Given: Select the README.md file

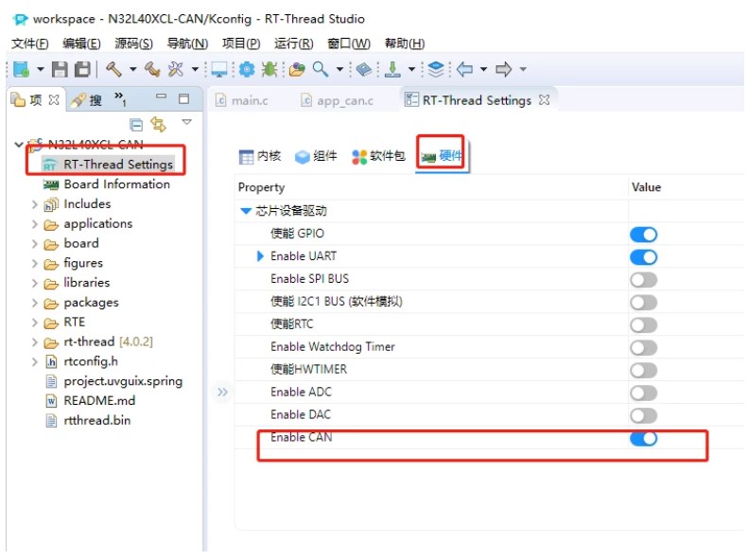Looking at the screenshot, I should coord(91,401).
